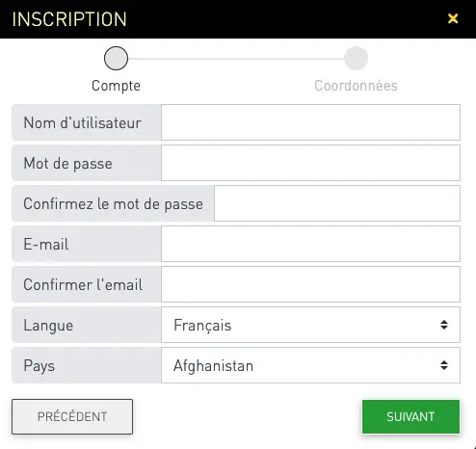The width and height of the screenshot is (476, 449).
Task: Click the progress line between steps
Action: click(x=236, y=59)
